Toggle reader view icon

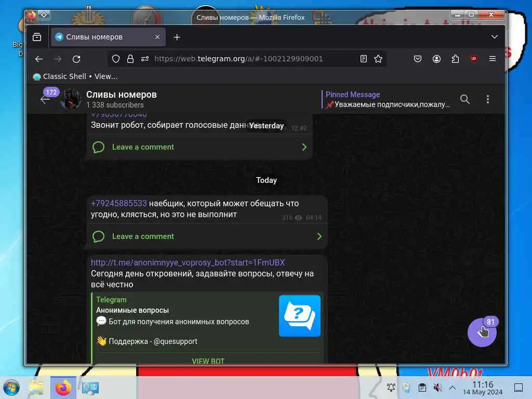363,59
